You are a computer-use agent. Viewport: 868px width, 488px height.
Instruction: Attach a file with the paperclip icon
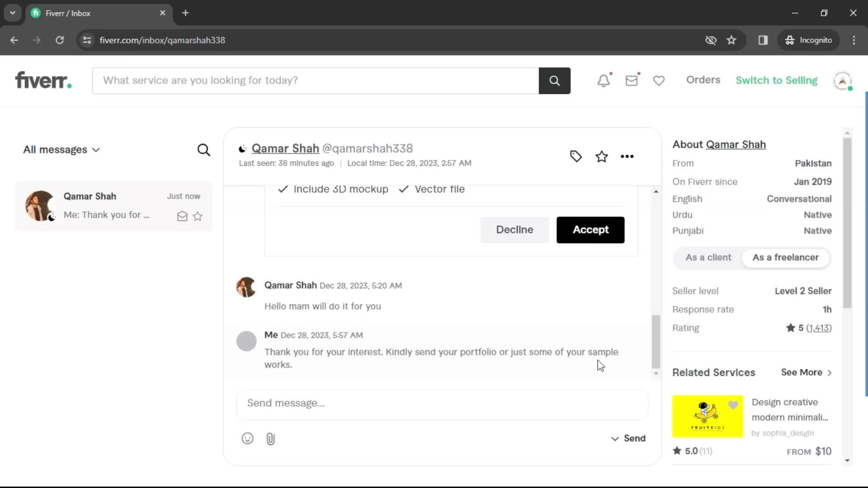coord(270,439)
